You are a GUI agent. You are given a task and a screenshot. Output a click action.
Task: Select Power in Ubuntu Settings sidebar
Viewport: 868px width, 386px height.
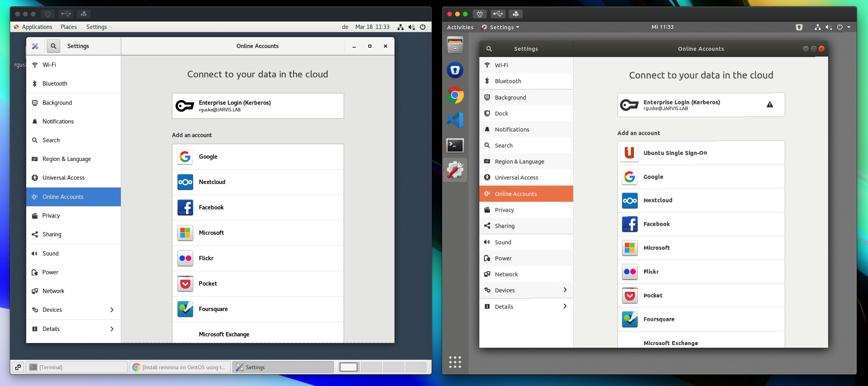(526, 258)
